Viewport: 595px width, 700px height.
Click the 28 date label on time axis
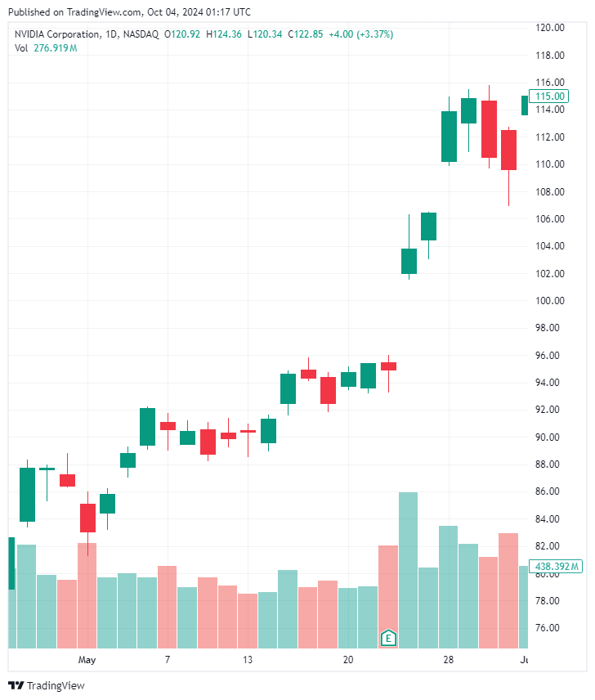448,660
